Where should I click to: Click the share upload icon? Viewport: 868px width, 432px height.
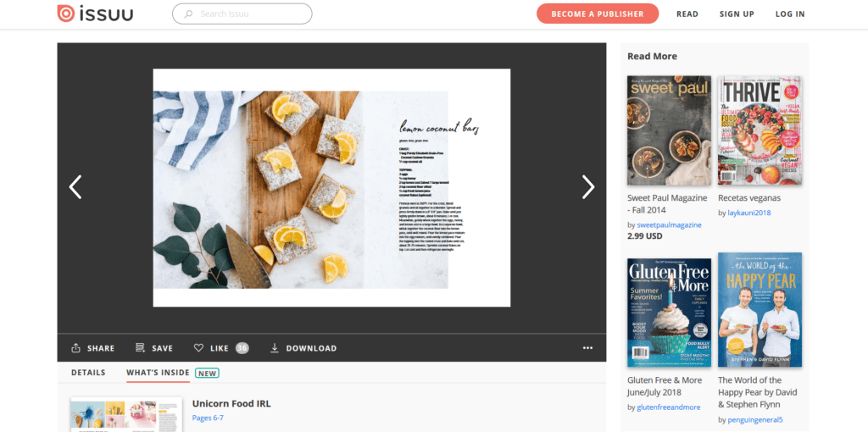(75, 348)
